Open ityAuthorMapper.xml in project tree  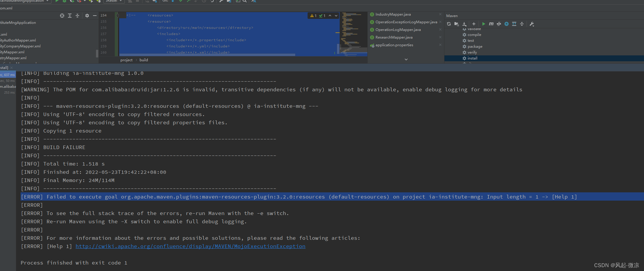tap(18, 40)
